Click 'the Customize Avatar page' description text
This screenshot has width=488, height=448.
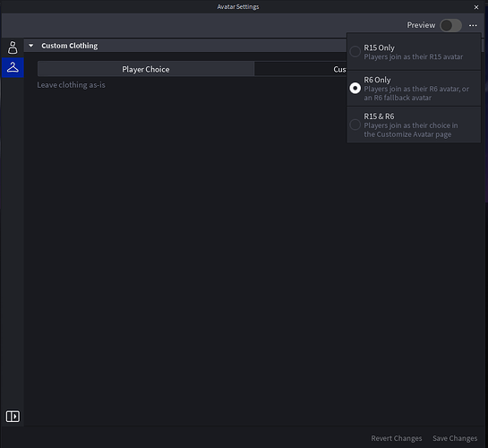[x=407, y=134]
